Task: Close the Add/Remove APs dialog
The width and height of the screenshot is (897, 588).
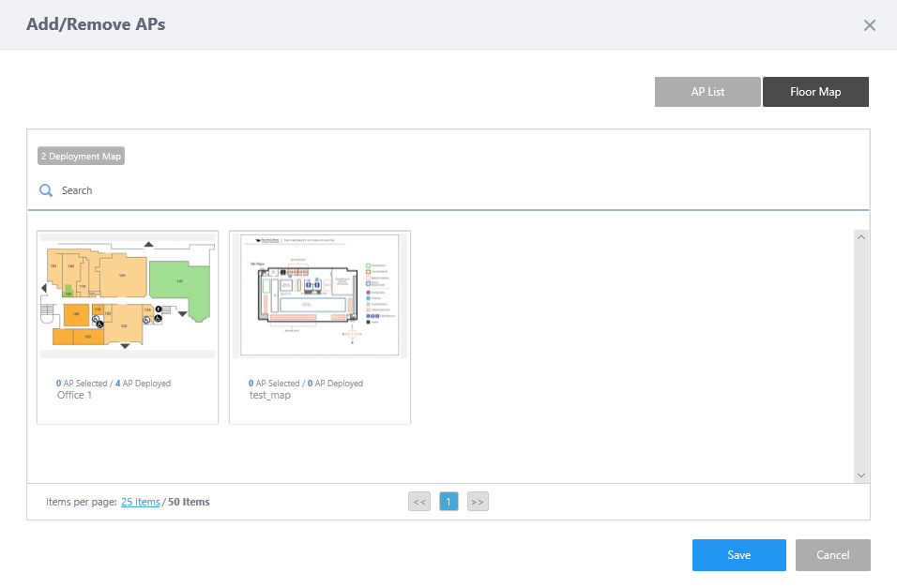Action: point(869,25)
